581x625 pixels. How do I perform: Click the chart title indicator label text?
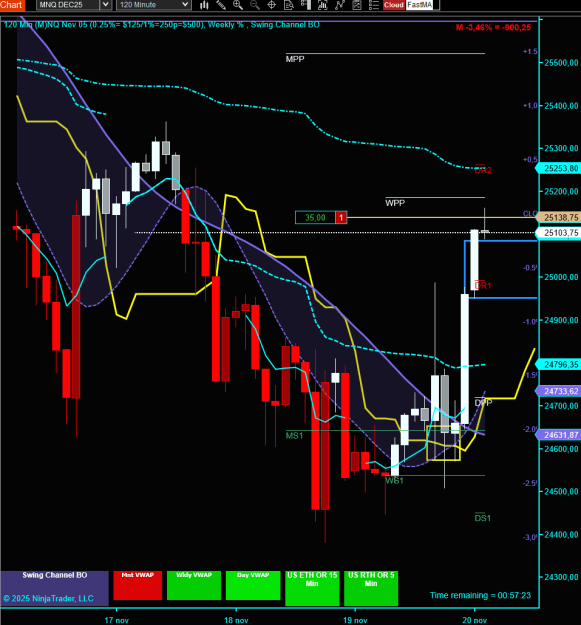pyautogui.click(x=161, y=25)
